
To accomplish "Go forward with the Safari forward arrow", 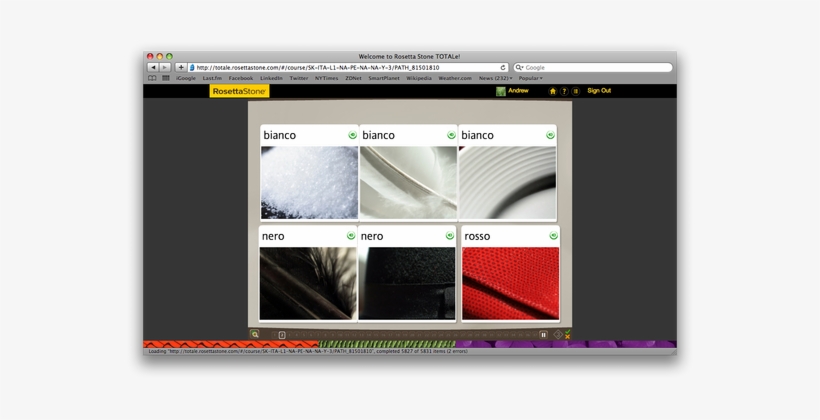I will click(x=165, y=67).
